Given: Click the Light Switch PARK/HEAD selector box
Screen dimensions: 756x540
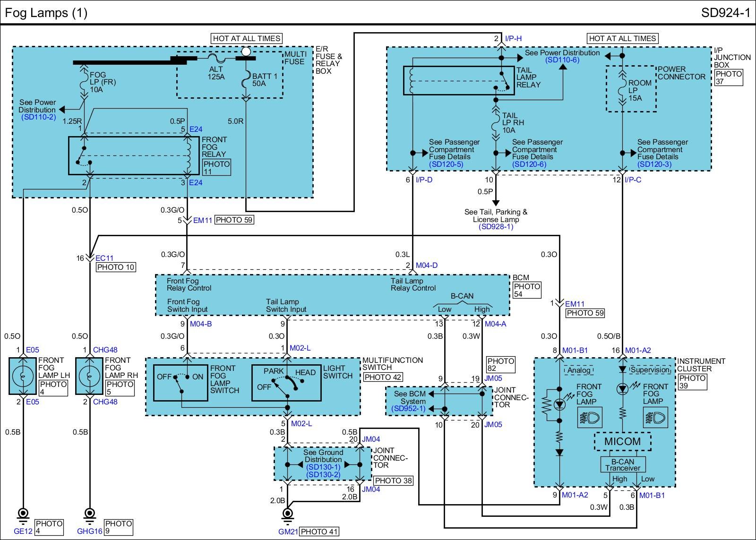Looking at the screenshot, I should click(x=286, y=383).
